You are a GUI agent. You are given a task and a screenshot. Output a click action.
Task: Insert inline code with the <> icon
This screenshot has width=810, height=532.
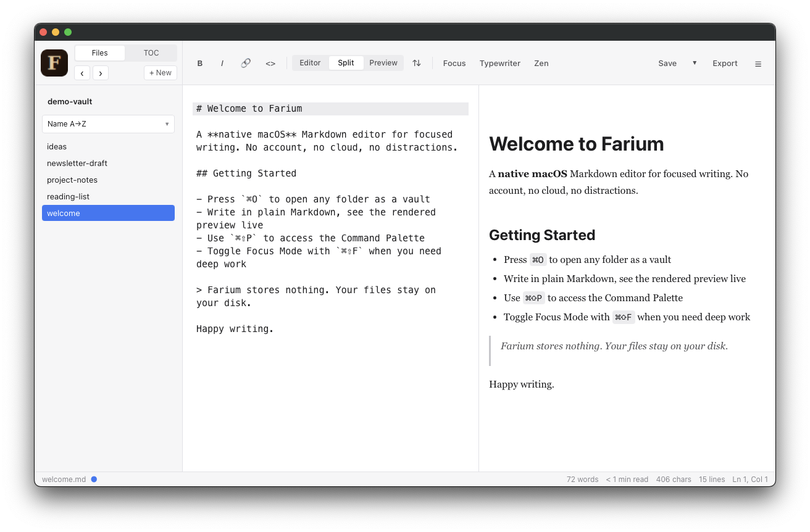pyautogui.click(x=270, y=63)
